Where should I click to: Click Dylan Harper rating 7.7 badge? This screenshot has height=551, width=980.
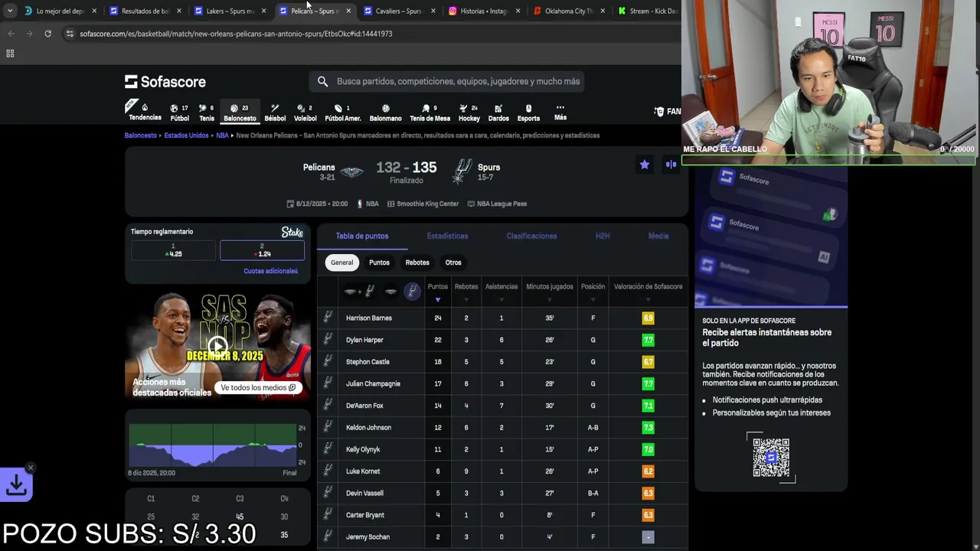tap(648, 340)
